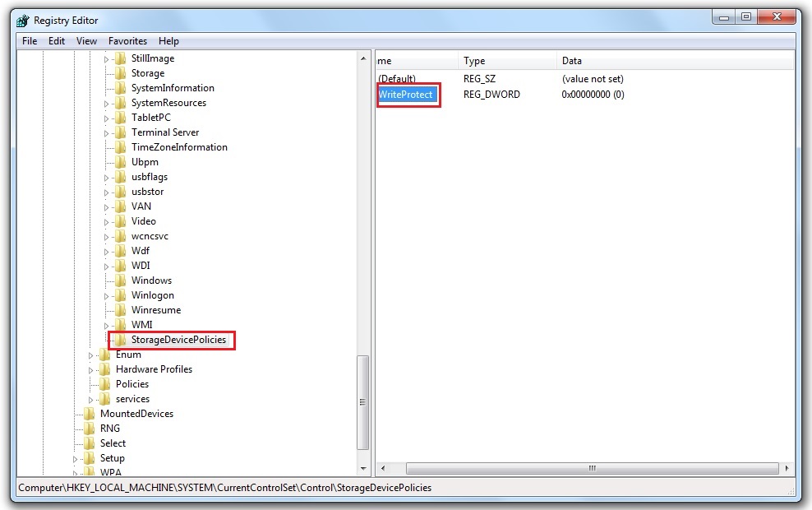Screen dimensions: 812x510
Task: Open the Favorites menu
Action: pyautogui.click(x=127, y=41)
